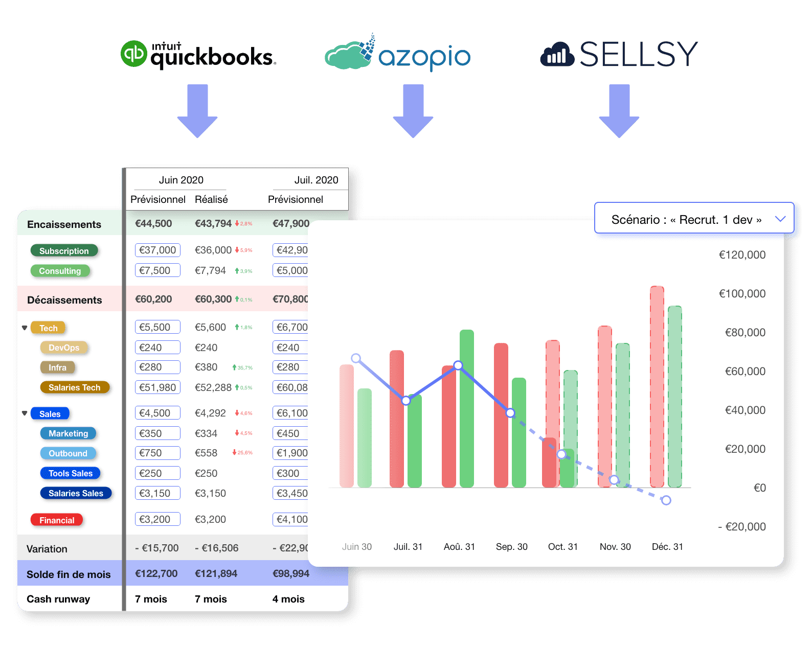This screenshot has width=812, height=648.
Task: Select the Salaries Sales tag
Action: tap(76, 493)
